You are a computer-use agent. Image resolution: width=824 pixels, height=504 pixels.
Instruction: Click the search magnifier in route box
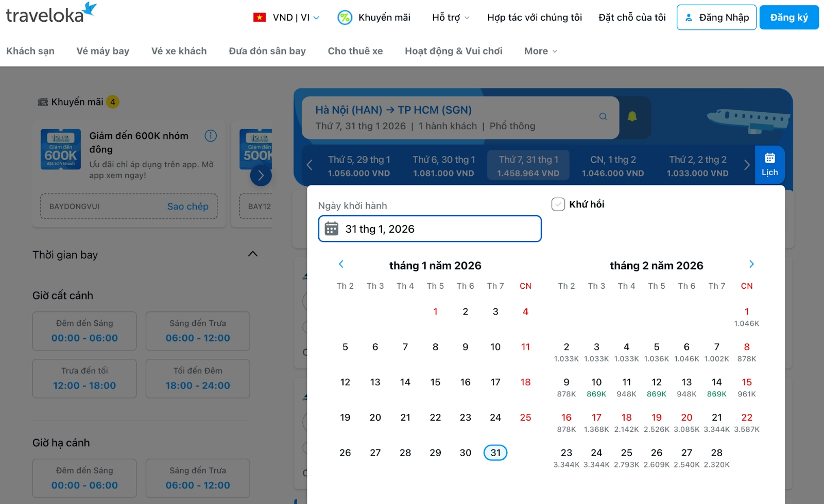pos(603,117)
